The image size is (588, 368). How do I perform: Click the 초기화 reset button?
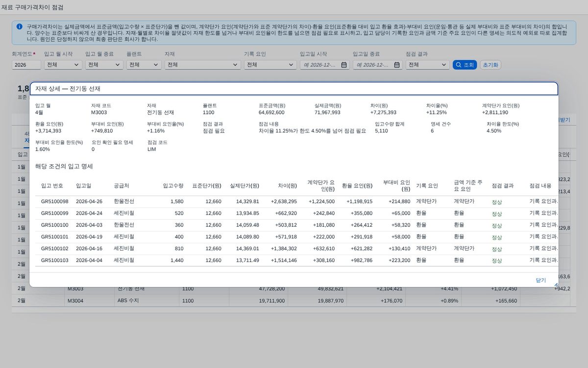(x=490, y=65)
